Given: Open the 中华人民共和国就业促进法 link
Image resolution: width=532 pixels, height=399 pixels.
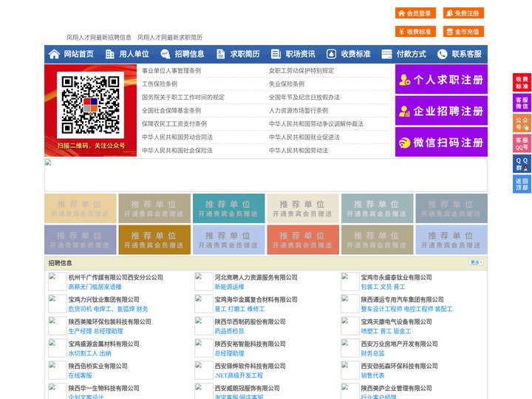Looking at the screenshot, I should click(x=304, y=137).
